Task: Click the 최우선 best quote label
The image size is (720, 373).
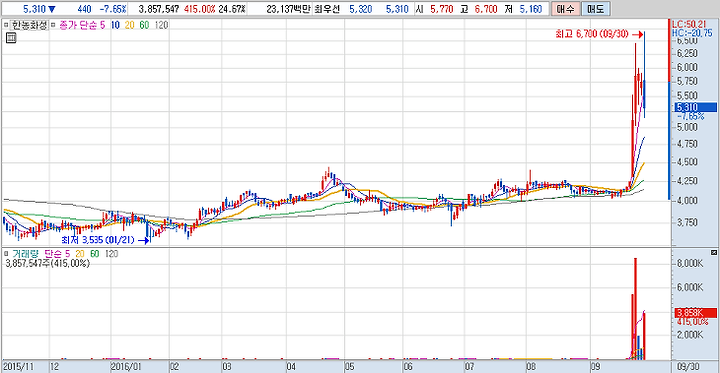Action: tap(328, 9)
